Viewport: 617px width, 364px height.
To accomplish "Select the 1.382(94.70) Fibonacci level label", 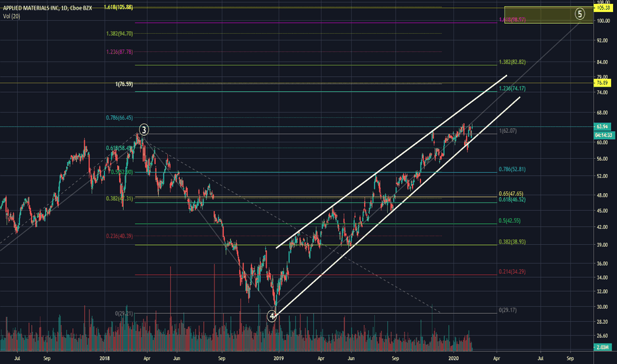I will [120, 34].
